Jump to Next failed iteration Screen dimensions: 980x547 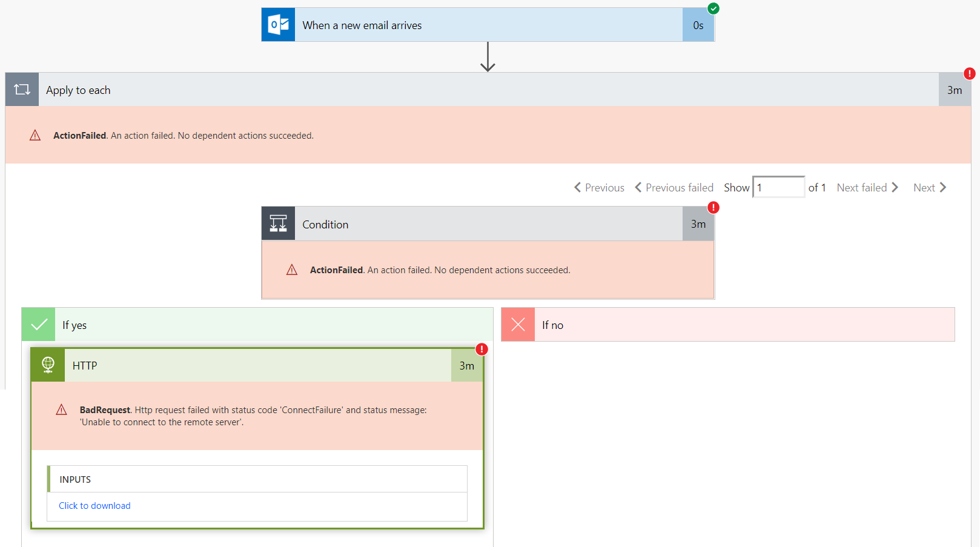[x=867, y=188]
